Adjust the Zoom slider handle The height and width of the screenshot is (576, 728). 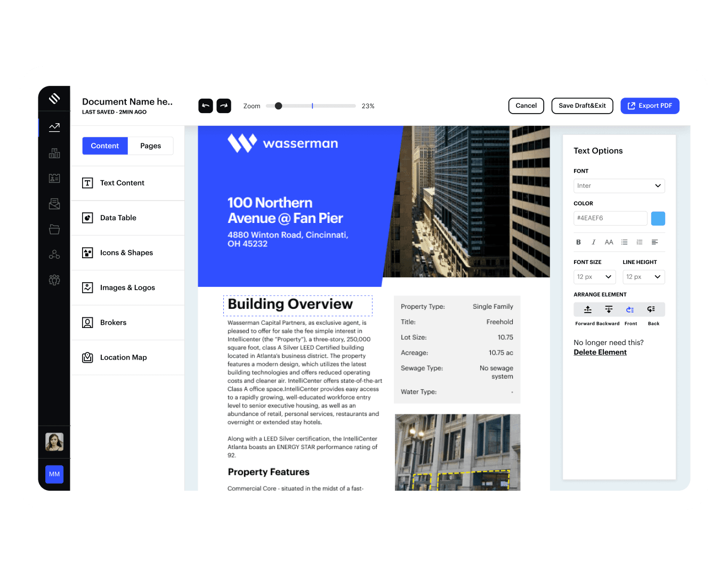coord(278,106)
